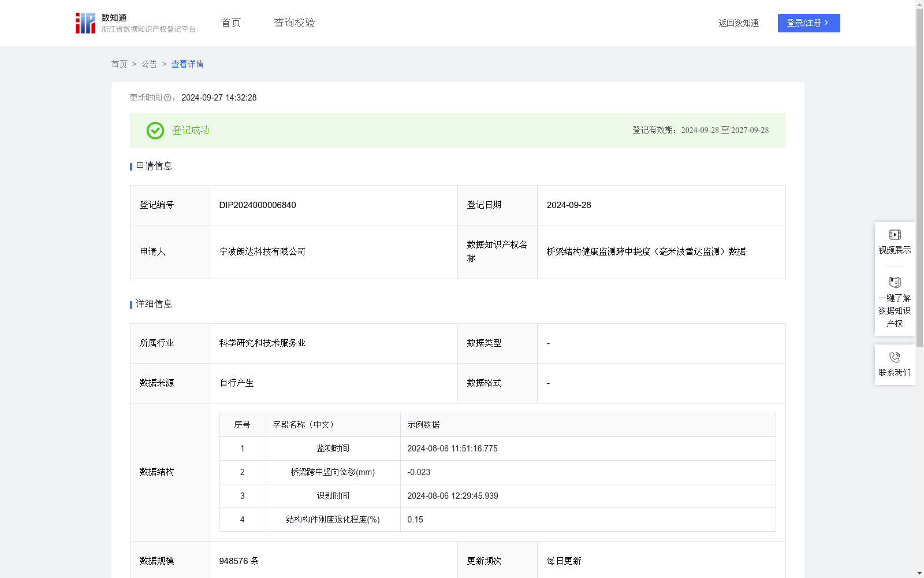Open 一键了解数据知识产权 guide icon

coord(895,283)
